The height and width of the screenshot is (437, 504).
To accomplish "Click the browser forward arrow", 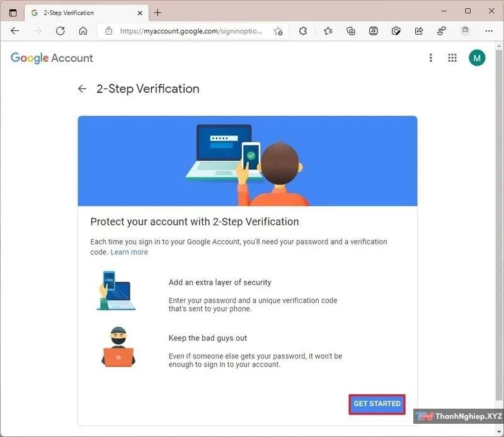I will click(38, 31).
